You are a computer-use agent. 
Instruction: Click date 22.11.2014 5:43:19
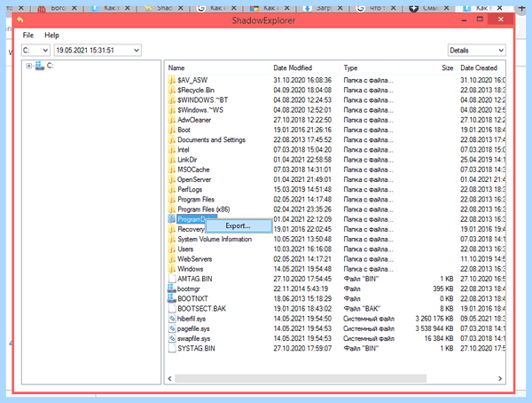(301, 288)
